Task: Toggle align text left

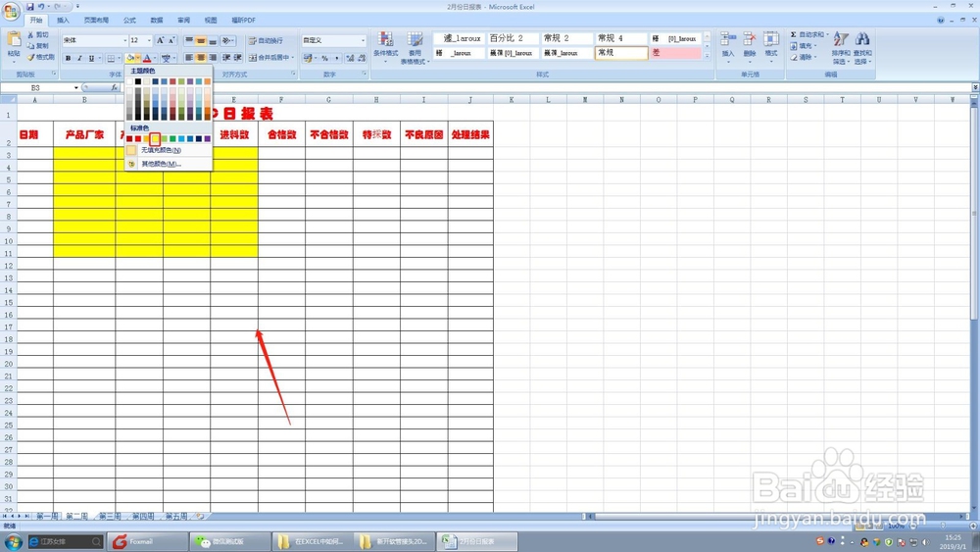Action: coord(189,58)
